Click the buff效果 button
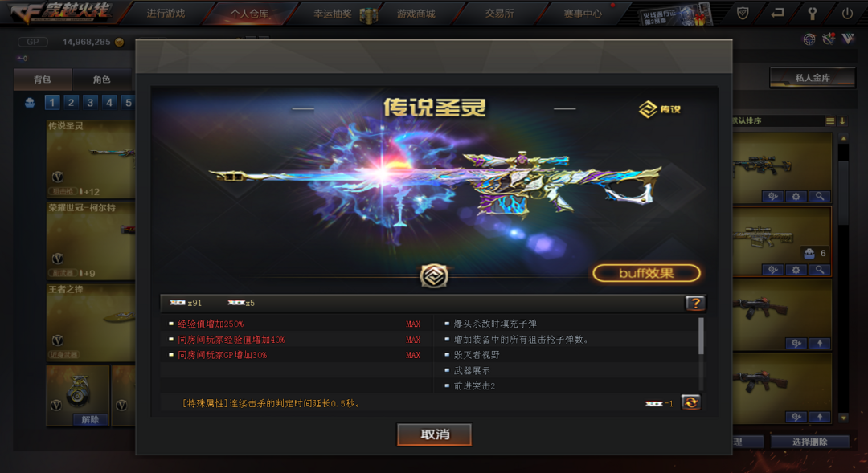The image size is (868, 473). pos(646,273)
